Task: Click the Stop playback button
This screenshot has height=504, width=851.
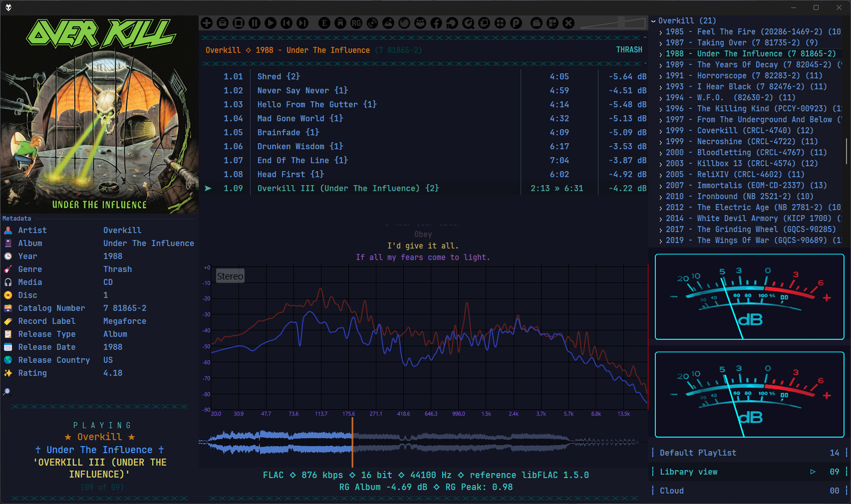Action: pyautogui.click(x=239, y=23)
